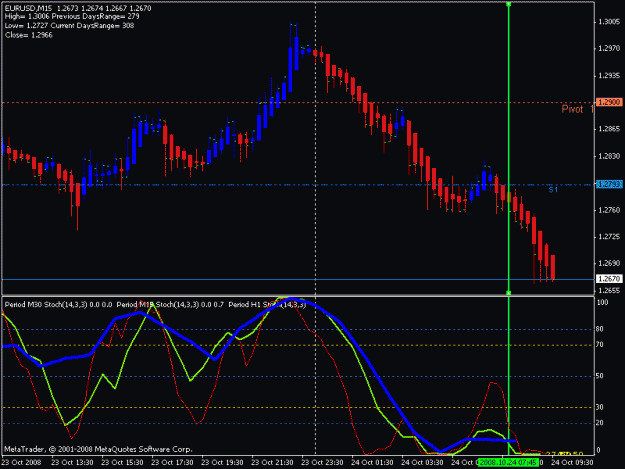The image size is (625, 469).
Task: Click the 1.2690 price scale label
Action: pyautogui.click(x=609, y=263)
